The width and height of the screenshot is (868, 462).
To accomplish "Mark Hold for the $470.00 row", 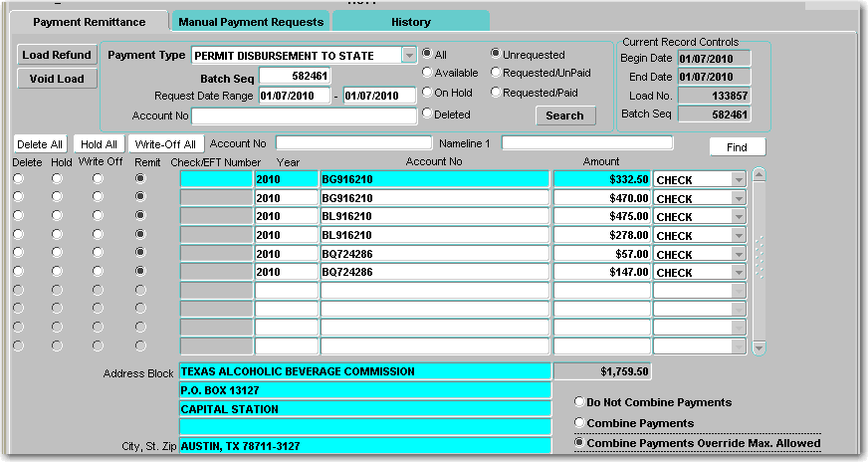I will 57,196.
